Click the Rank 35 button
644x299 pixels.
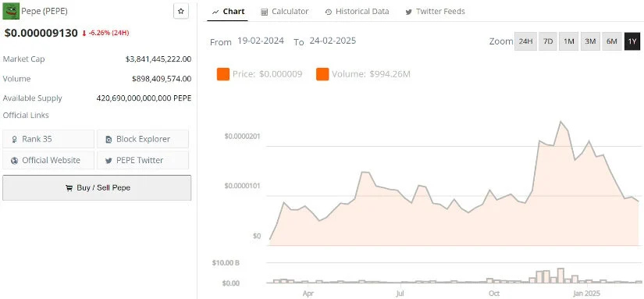(48, 139)
